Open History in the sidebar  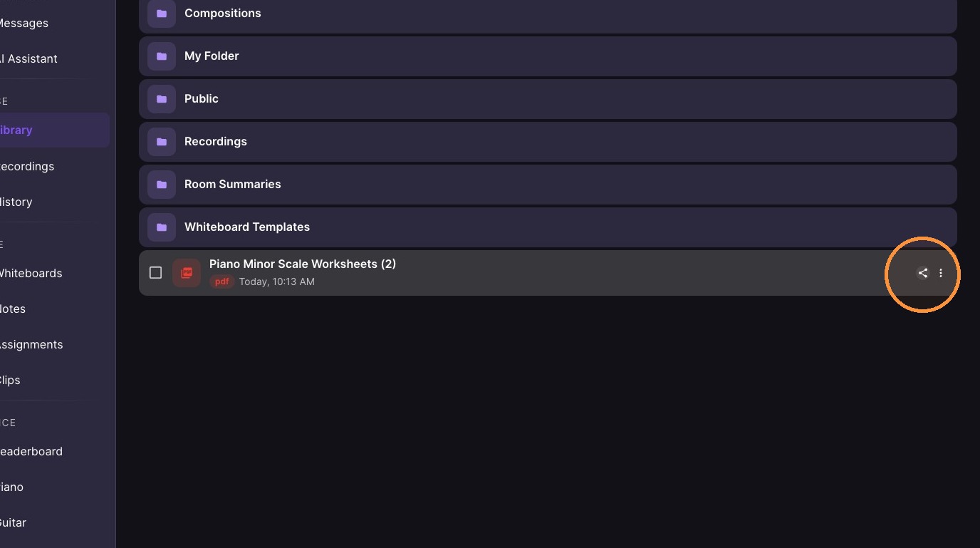point(16,202)
